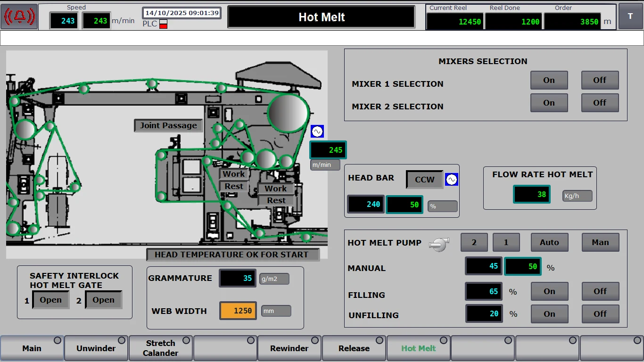The image size is (644, 362).
Task: Edit the Flow Rate Hot Melt value
Action: (x=532, y=194)
